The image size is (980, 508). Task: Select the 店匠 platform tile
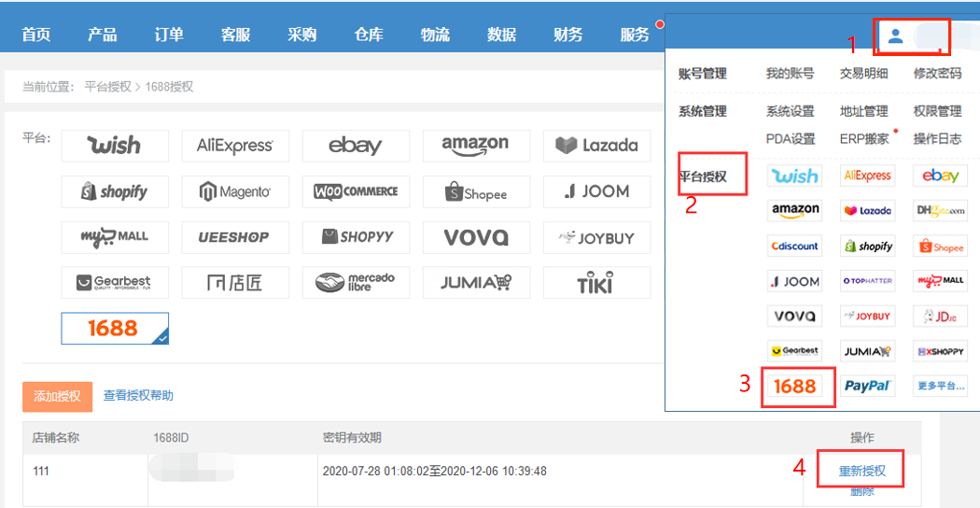click(x=235, y=283)
